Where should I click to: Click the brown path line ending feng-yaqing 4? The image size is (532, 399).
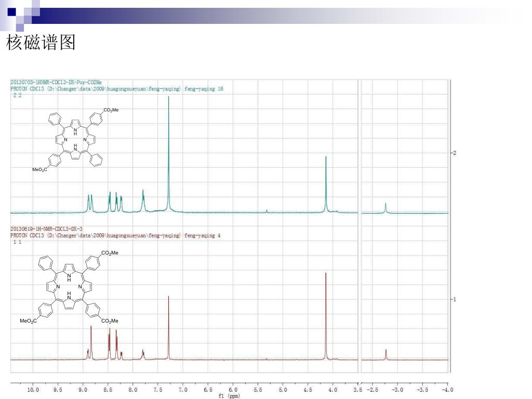point(115,235)
